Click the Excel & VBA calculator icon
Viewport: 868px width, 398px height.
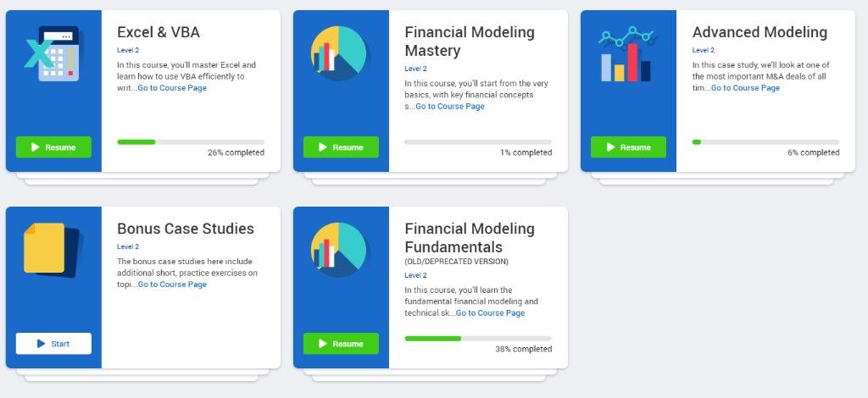(53, 53)
